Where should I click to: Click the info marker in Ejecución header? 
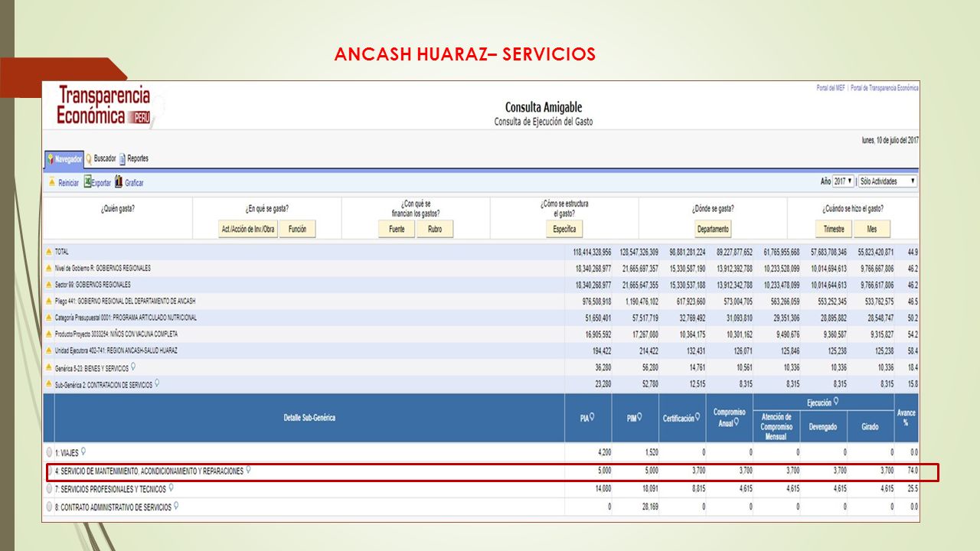click(x=835, y=401)
